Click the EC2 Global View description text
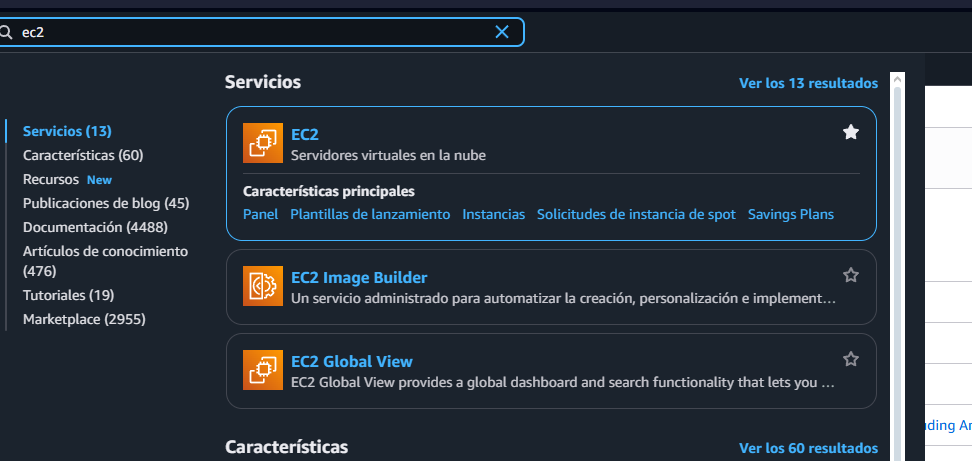The height and width of the screenshot is (461, 972). tap(563, 383)
